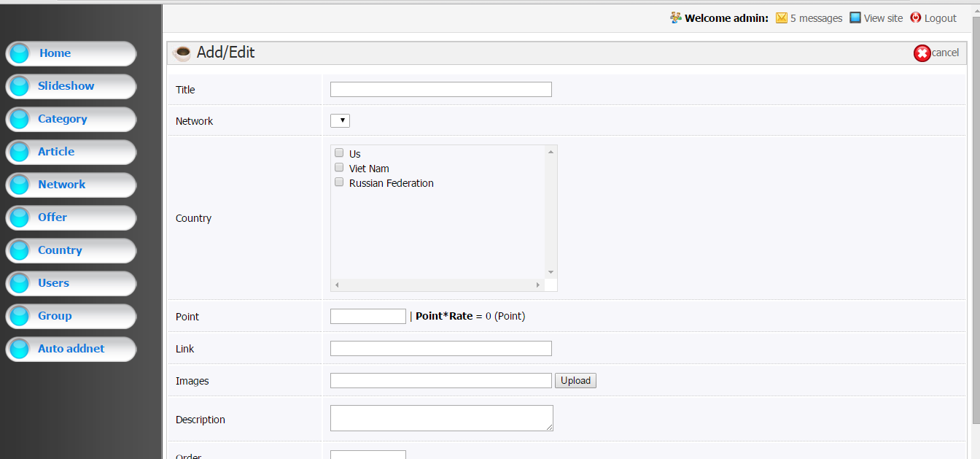The image size is (980, 459).
Task: Tick the Viet Nam checkbox
Action: point(339,168)
